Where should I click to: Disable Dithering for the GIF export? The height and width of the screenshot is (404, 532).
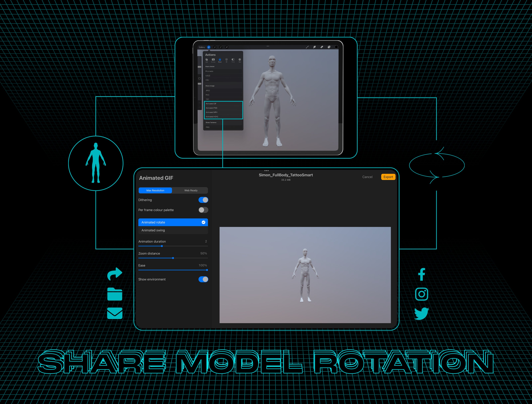(203, 200)
